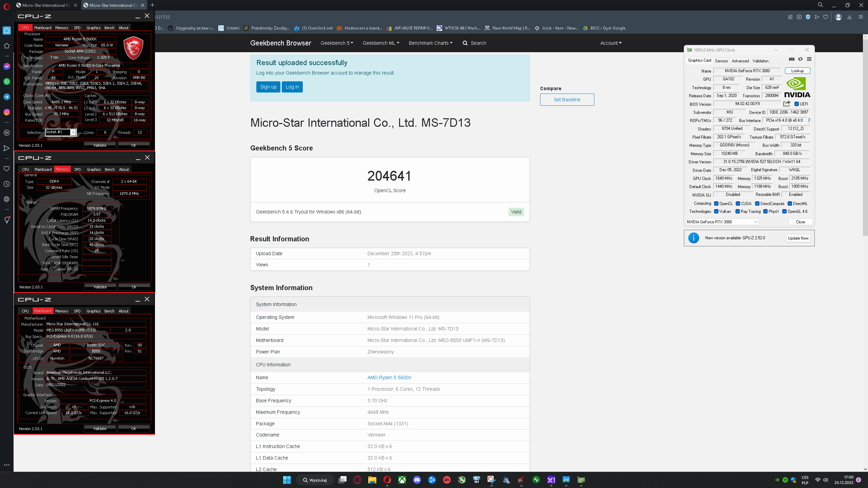This screenshot has height=488, width=868.
Task: Click Validate in the top CPU-Z window
Action: coord(100,145)
